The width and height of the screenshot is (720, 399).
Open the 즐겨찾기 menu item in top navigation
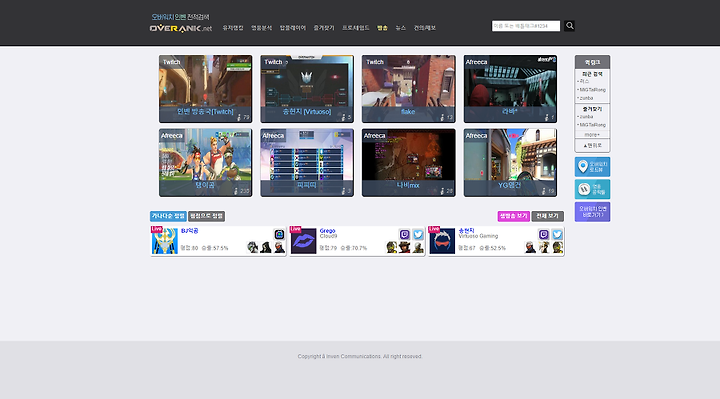tap(324, 28)
